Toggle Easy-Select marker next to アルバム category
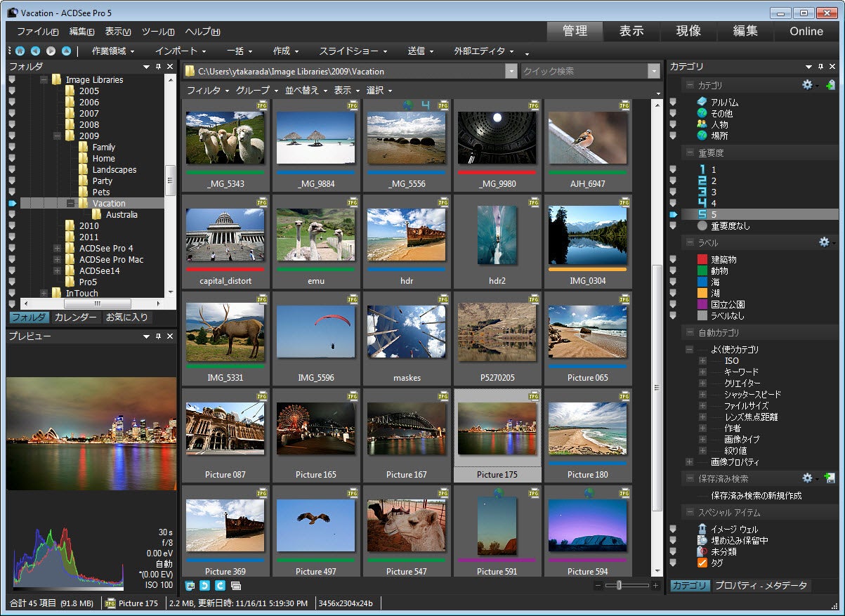Image resolution: width=845 pixels, height=616 pixels. [x=673, y=103]
